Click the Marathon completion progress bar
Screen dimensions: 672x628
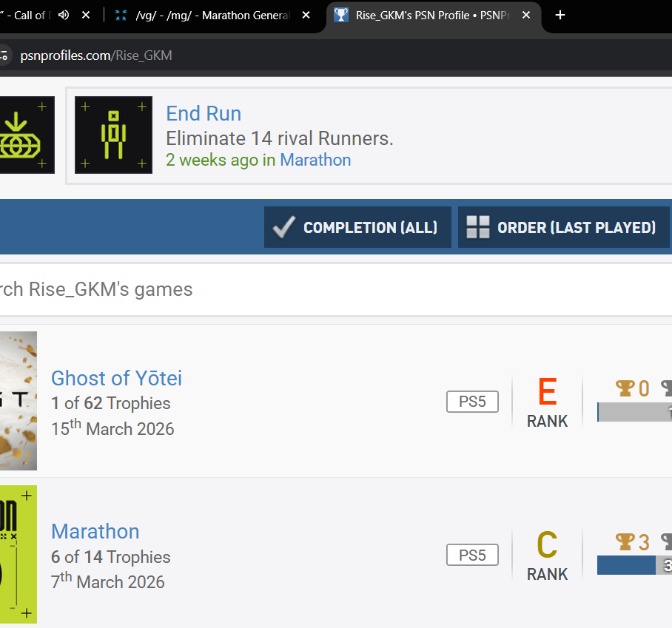click(634, 565)
